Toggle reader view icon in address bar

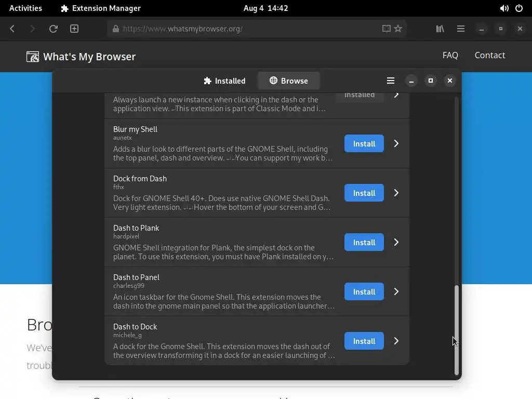point(387,29)
